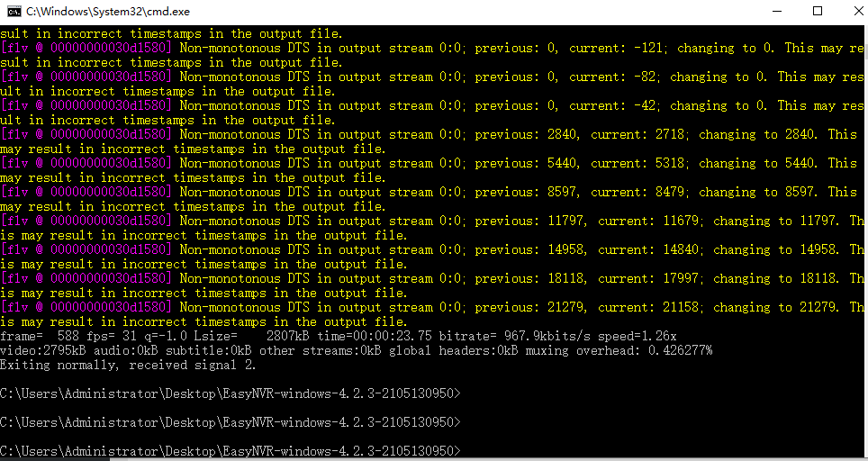Screen dimensions: 868x461
Task: Click the warning with 'current: -121'
Action: [x=434, y=55]
